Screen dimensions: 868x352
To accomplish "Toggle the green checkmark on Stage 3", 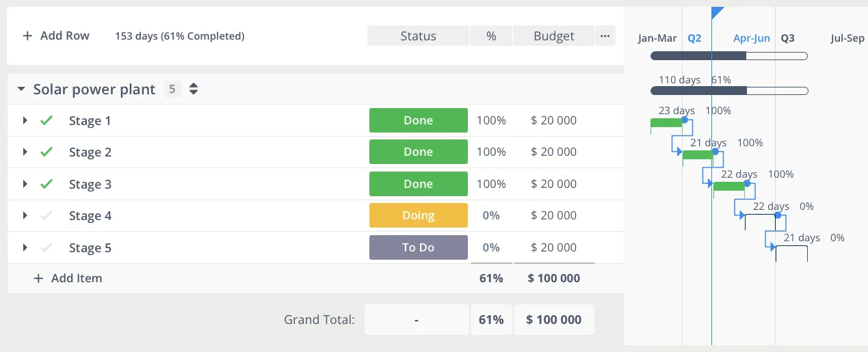I will (x=47, y=184).
